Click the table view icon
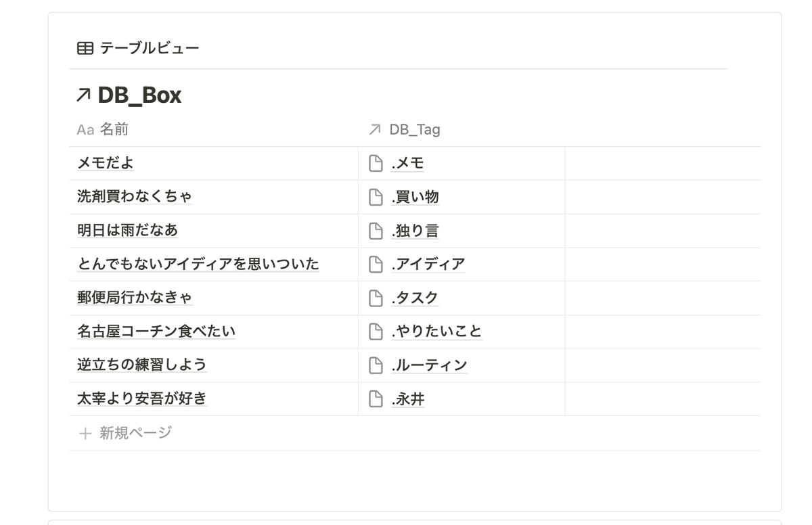This screenshot has height=525, width=812. coord(85,48)
